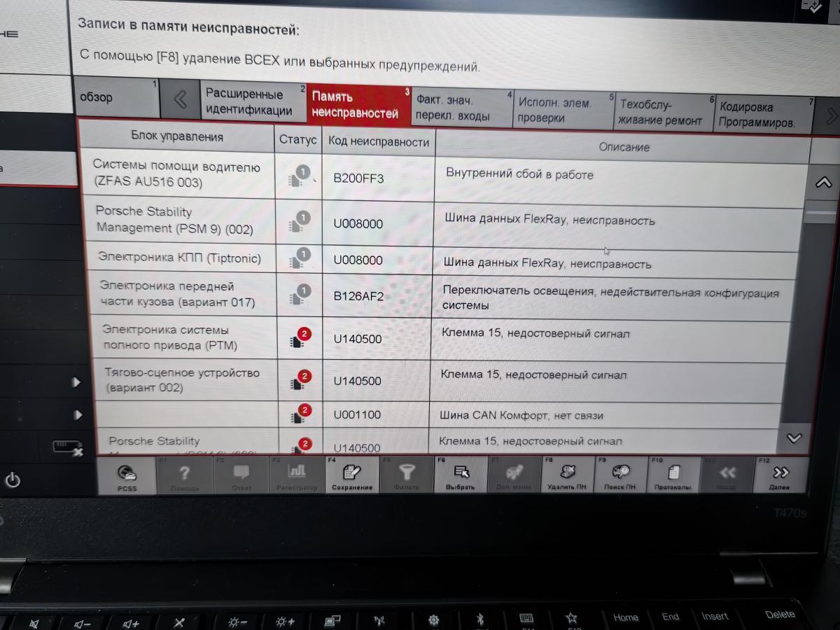The height and width of the screenshot is (630, 840).
Task: Switch to the обзор tab
Action: [116, 98]
